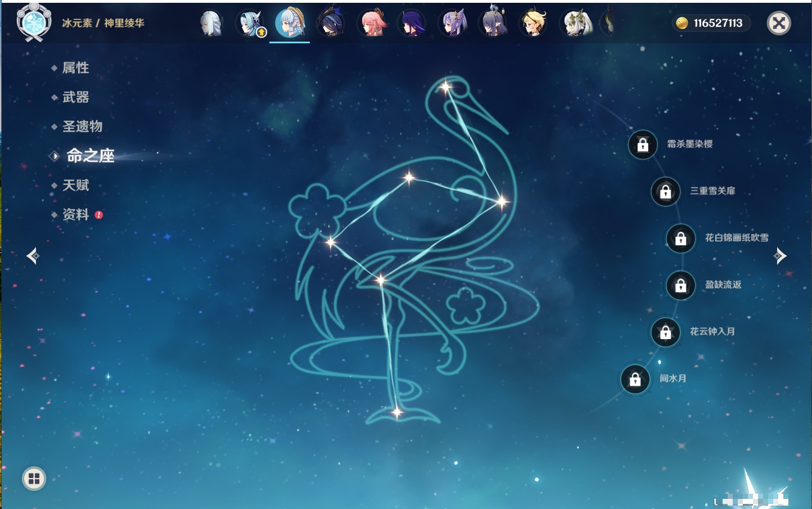Viewport: 812px width, 509px height.
Task: Open the locked constellation 花云钟入月
Action: click(666, 332)
